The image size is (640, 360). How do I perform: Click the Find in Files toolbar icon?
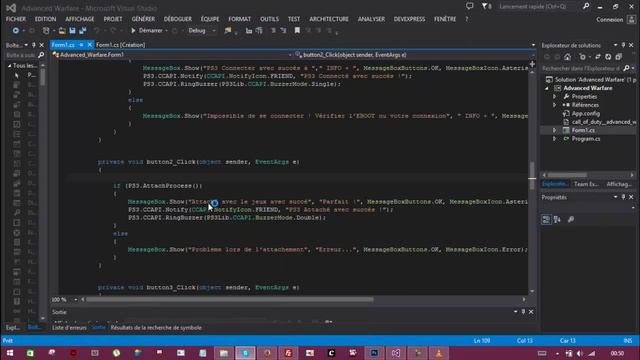tap(228, 31)
